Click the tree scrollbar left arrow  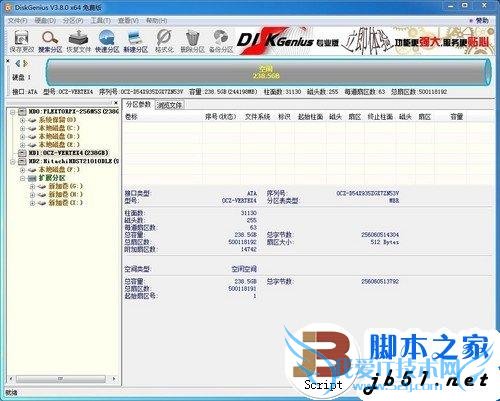11,379
